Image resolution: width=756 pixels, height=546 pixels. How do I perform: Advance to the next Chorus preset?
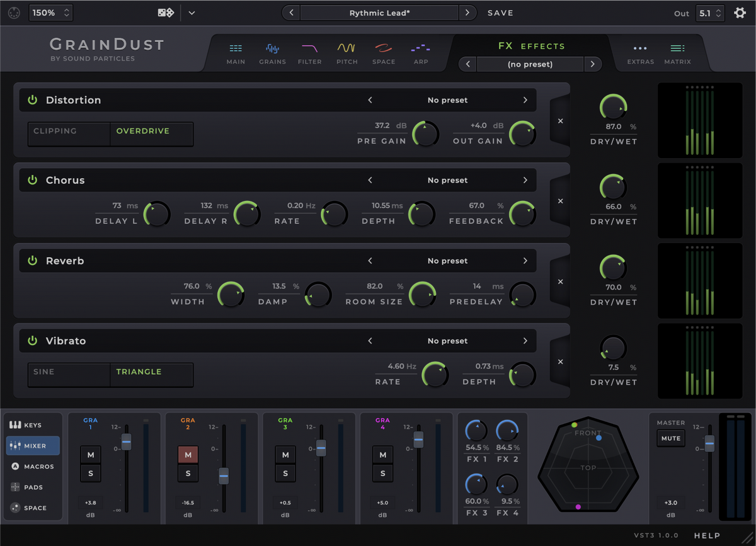pyautogui.click(x=525, y=180)
